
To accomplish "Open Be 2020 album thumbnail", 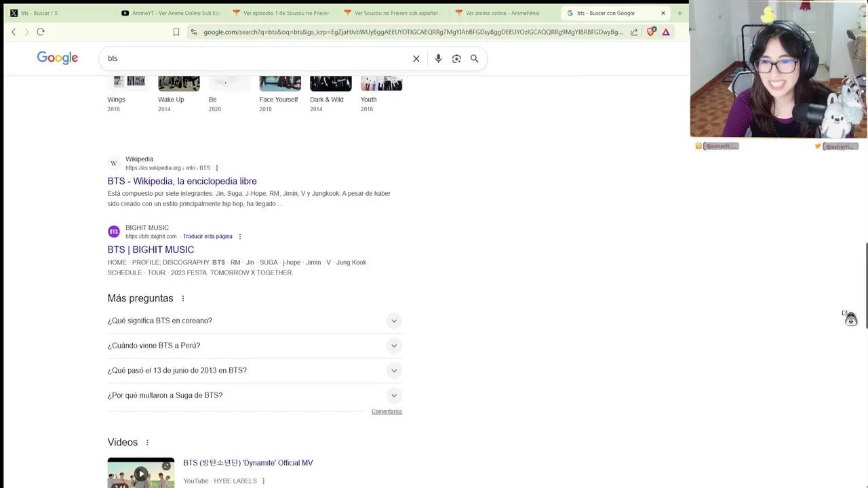I will [229, 84].
